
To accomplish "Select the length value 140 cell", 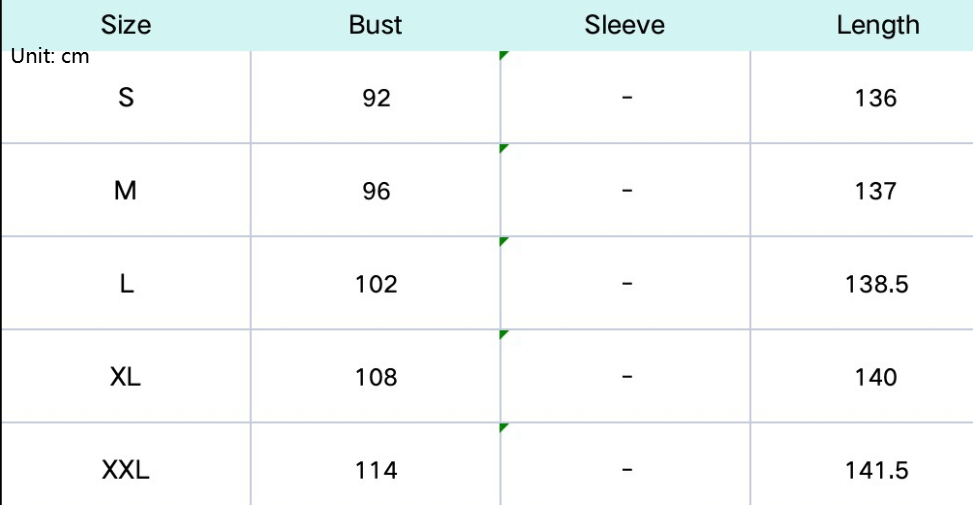I will tap(876, 377).
